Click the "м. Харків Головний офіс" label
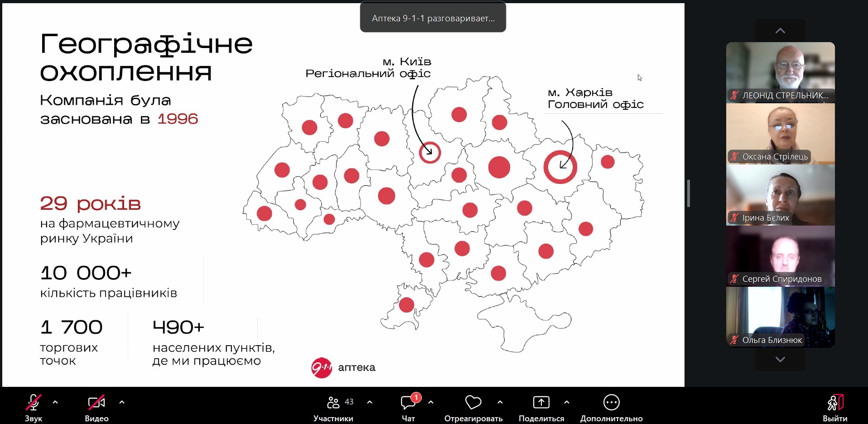This screenshot has width=868, height=424. 596,98
